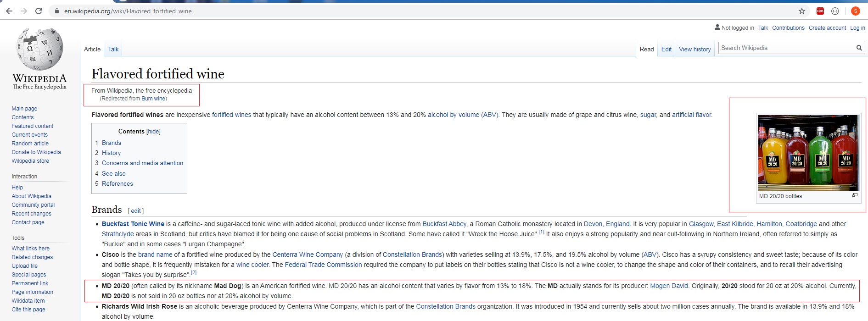Viewport: 868px width, 321px height.
Task: Hide the Contents table
Action: [154, 131]
